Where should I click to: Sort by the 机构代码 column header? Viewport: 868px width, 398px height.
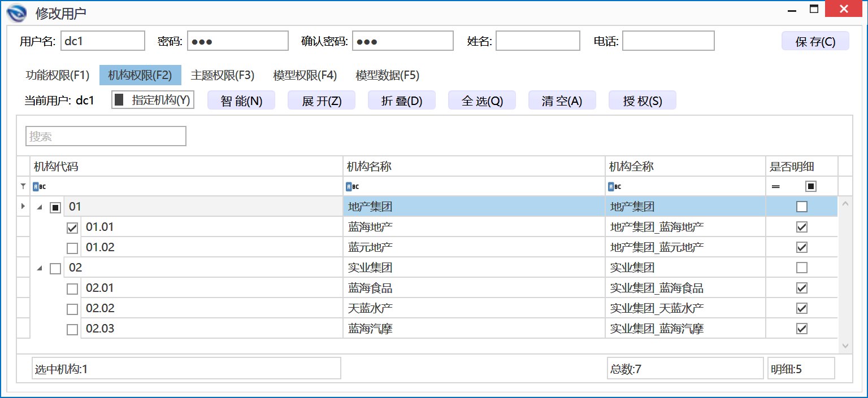pyautogui.click(x=186, y=167)
